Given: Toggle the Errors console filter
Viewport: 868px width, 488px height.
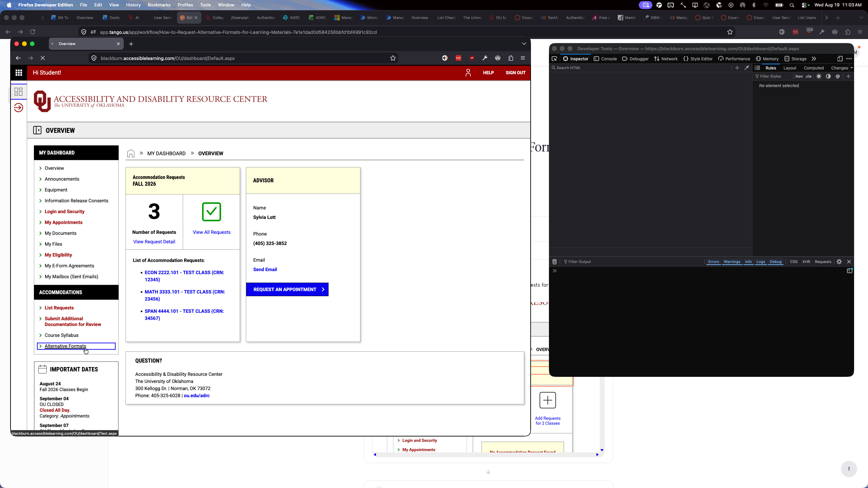Looking at the screenshot, I should (x=713, y=262).
